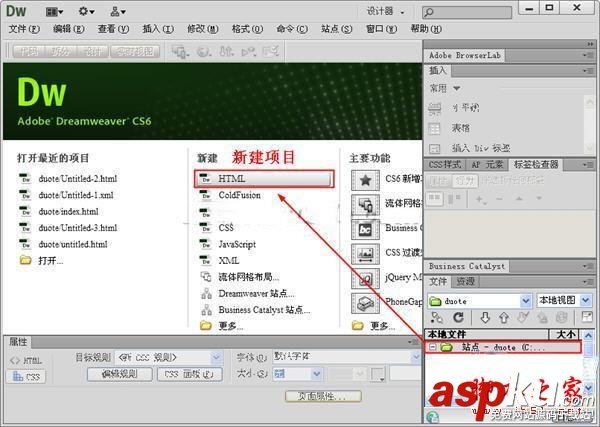Image resolution: width=600 pixels, height=427 pixels.
Task: Open the 编辑(E) menu
Action: (x=68, y=29)
